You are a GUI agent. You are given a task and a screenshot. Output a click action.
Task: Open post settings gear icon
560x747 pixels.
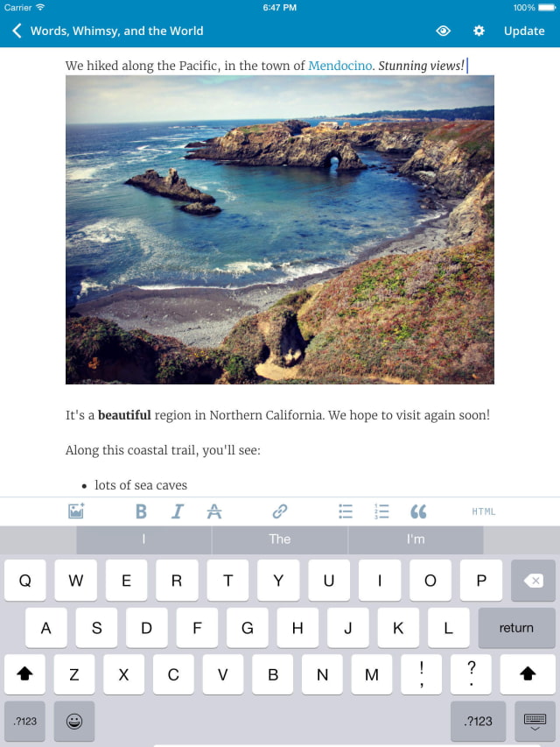479,31
